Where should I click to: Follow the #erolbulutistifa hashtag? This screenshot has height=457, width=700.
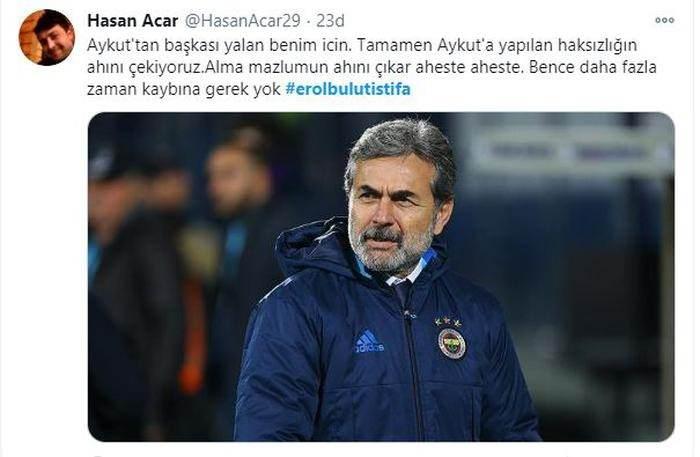click(x=348, y=89)
